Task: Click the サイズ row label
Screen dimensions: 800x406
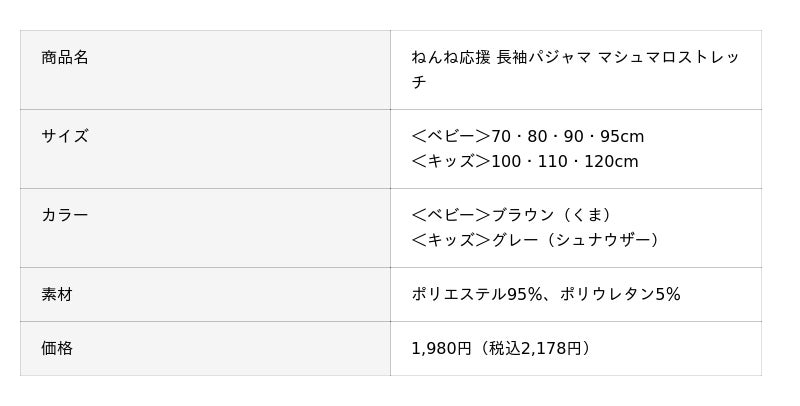Action: tap(65, 137)
